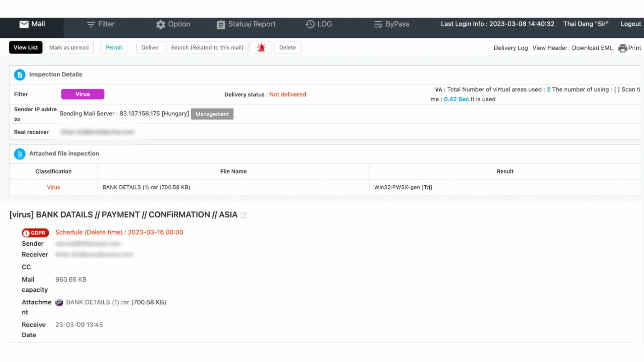Click the Download EML link
Viewport: 644px width, 362px height.
[592, 47]
